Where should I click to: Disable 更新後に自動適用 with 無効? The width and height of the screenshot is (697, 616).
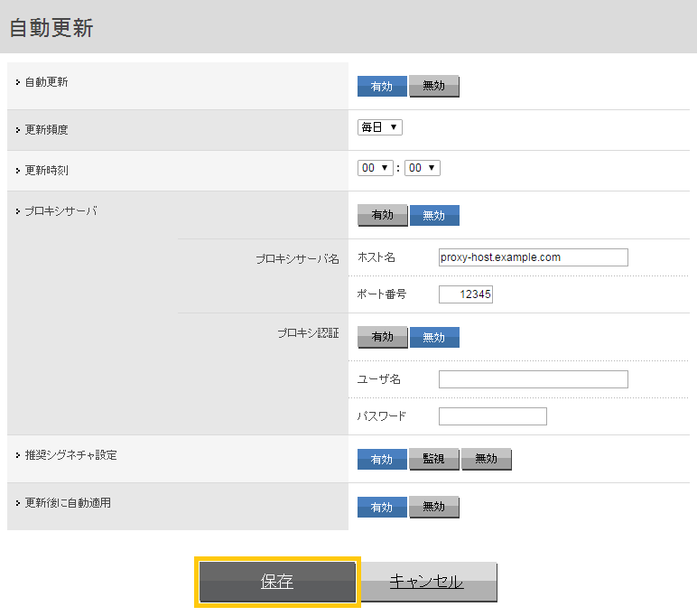click(x=434, y=507)
